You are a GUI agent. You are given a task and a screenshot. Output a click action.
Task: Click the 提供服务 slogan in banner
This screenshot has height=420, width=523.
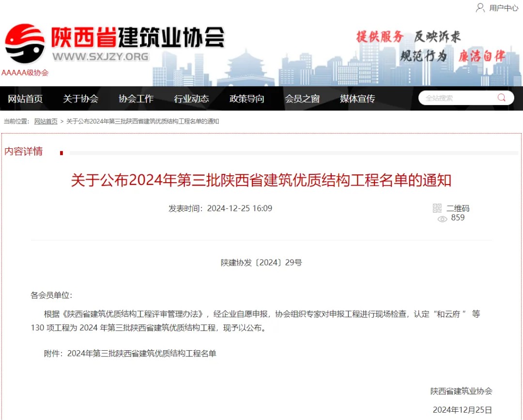pyautogui.click(x=380, y=36)
